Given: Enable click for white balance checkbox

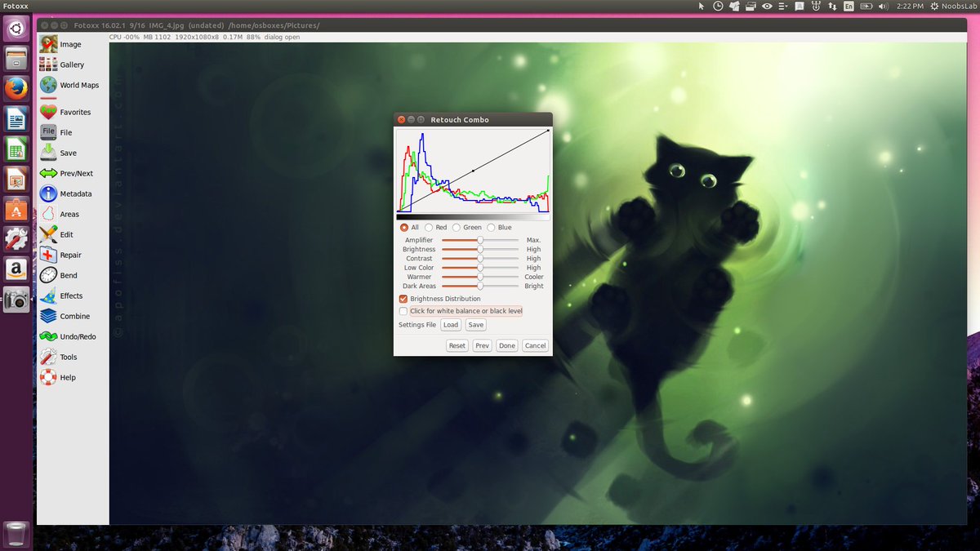Looking at the screenshot, I should point(403,311).
